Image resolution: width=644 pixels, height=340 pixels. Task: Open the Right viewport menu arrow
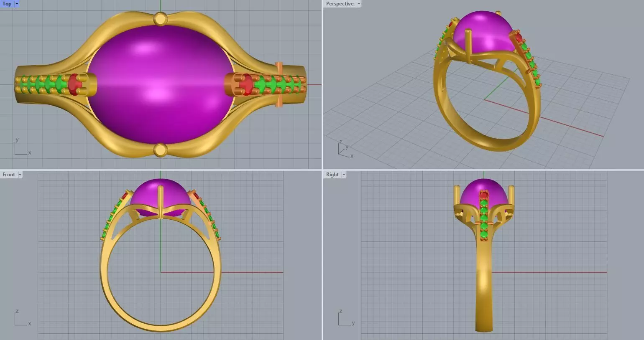coord(344,175)
